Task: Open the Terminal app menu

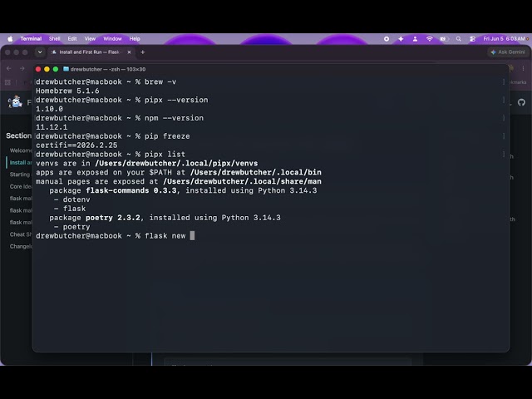Action: (x=31, y=39)
